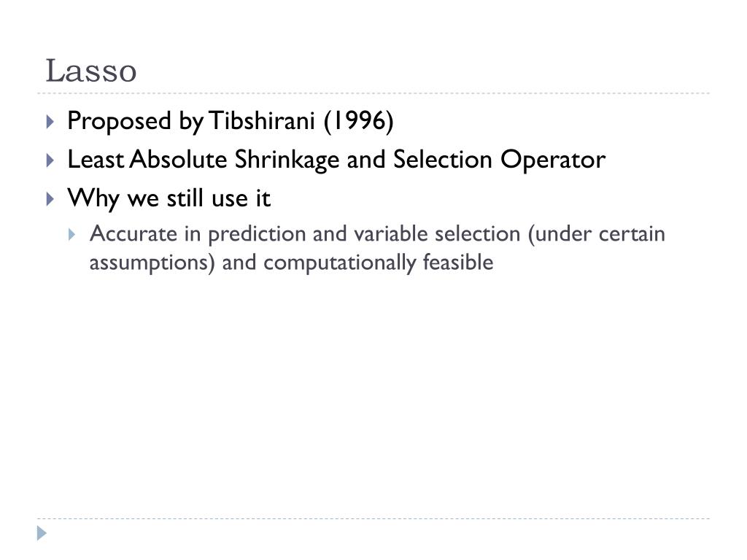Screen dimensions: 747x560
Task: Click the bullet arrow beside Proposed by Tibshirani
Action: click(50, 122)
